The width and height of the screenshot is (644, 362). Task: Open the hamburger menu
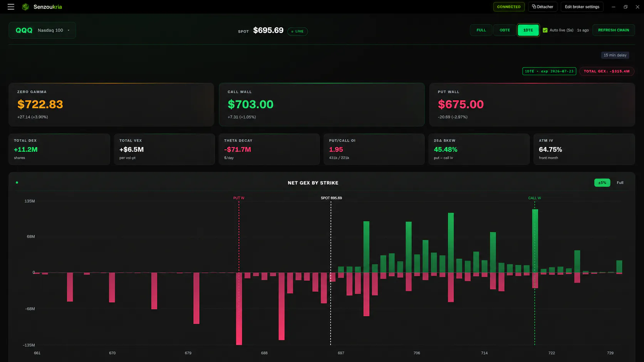11,7
